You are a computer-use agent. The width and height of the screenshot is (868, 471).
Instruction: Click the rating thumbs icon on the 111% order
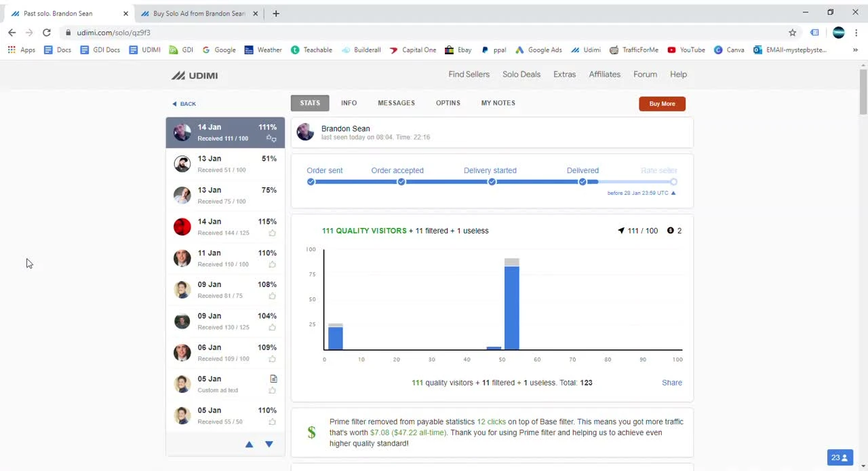tap(271, 138)
